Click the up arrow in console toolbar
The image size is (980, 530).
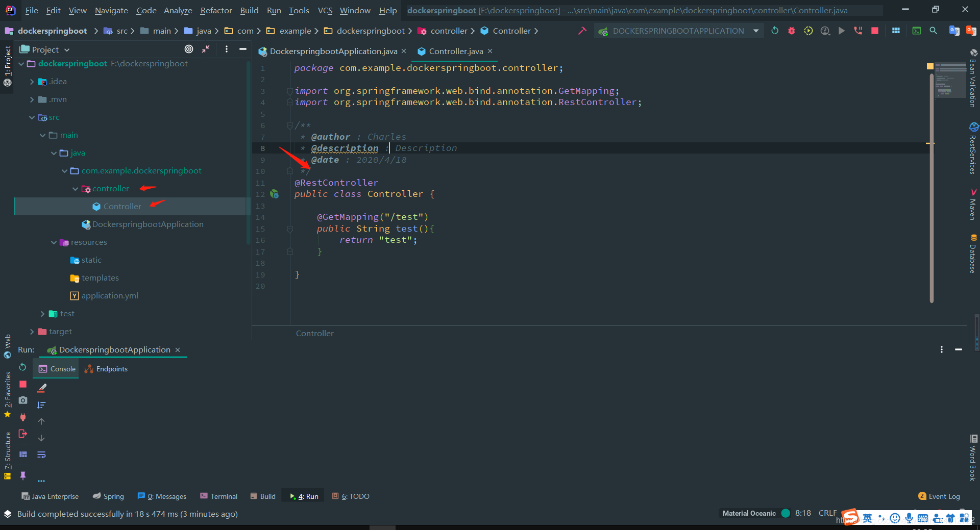click(x=41, y=421)
